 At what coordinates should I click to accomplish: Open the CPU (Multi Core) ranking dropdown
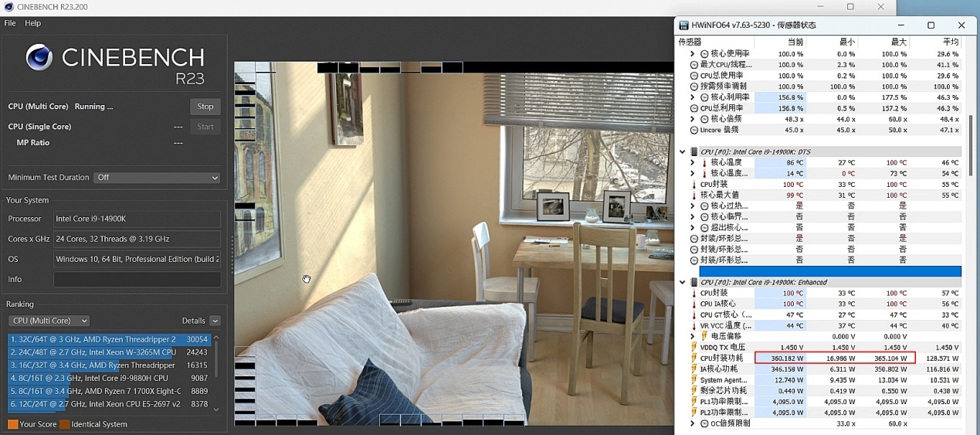(x=49, y=321)
